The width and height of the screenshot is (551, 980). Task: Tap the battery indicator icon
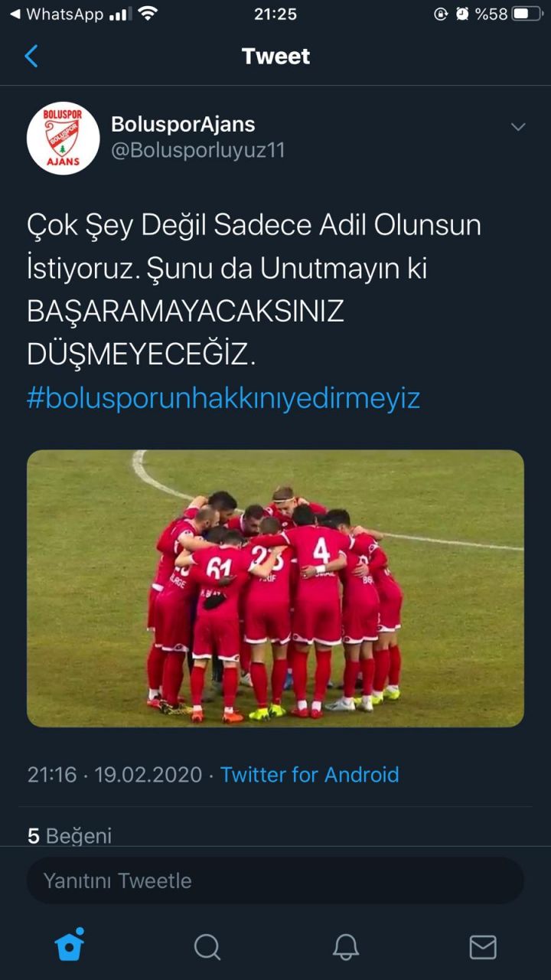[x=527, y=14]
